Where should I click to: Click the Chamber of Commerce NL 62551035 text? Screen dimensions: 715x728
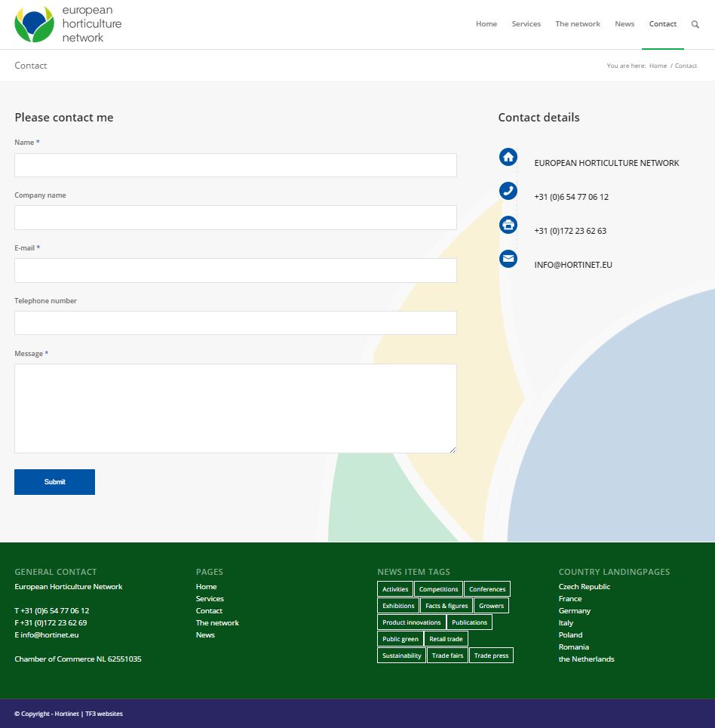tap(78, 659)
